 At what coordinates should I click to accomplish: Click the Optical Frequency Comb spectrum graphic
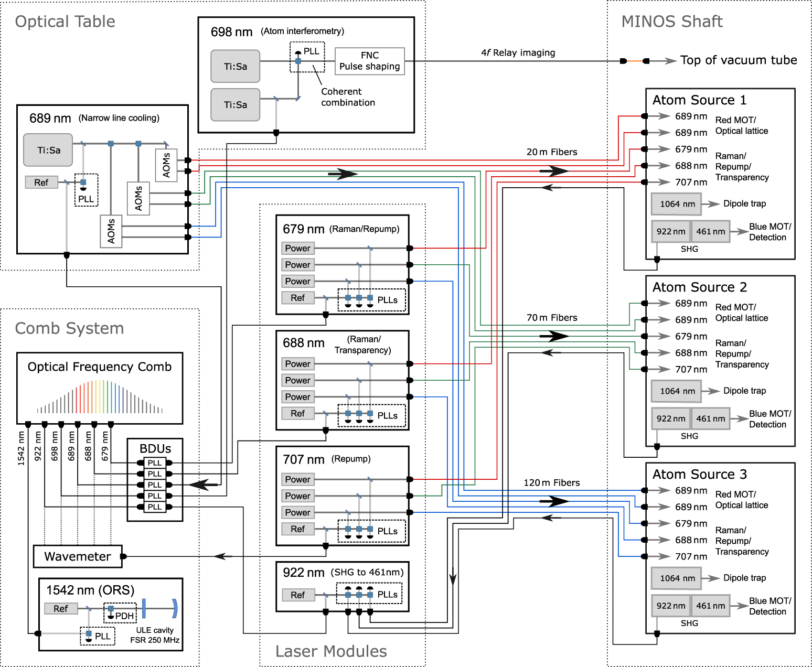[100, 397]
